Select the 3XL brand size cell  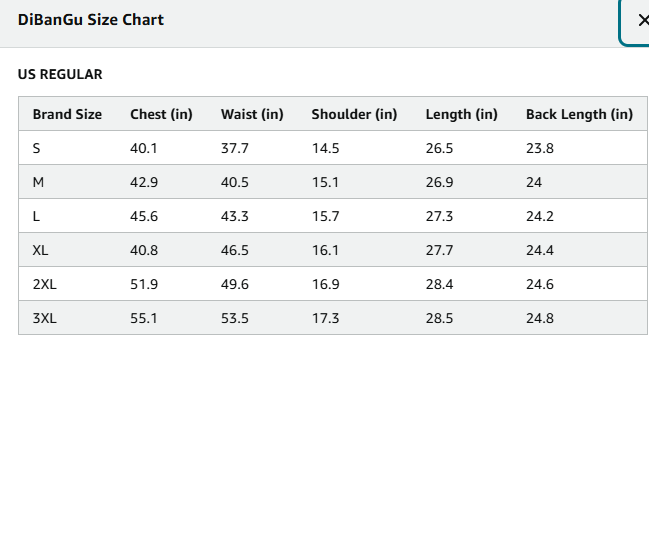tap(45, 318)
